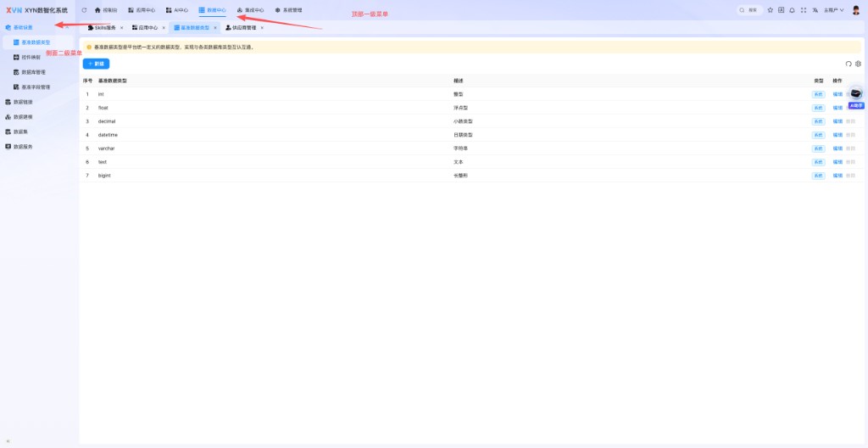The height and width of the screenshot is (448, 868).
Task: Click the delete link in the decimal row
Action: (x=851, y=121)
